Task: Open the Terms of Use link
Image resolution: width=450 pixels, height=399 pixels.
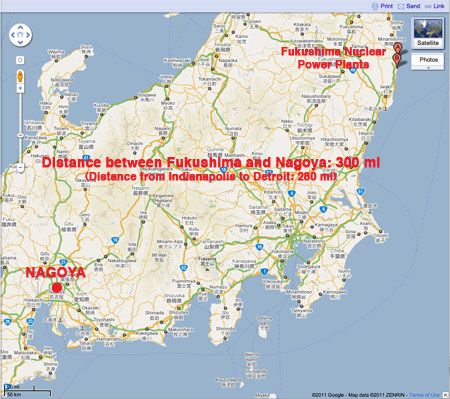Action: [x=424, y=395]
